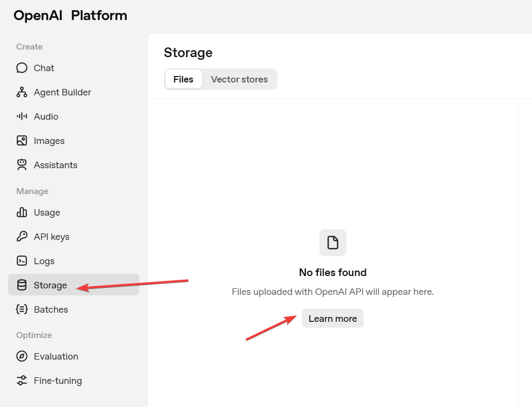Click the Images picture icon
This screenshot has width=532, height=407.
coord(22,141)
